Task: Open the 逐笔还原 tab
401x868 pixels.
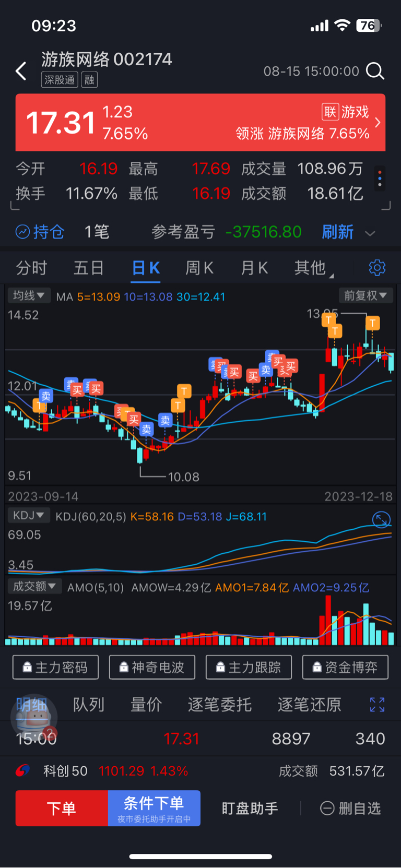Action: point(309,705)
